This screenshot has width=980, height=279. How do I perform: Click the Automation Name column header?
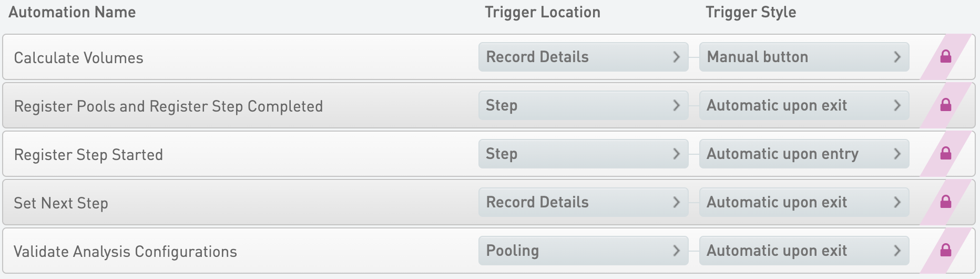(72, 12)
